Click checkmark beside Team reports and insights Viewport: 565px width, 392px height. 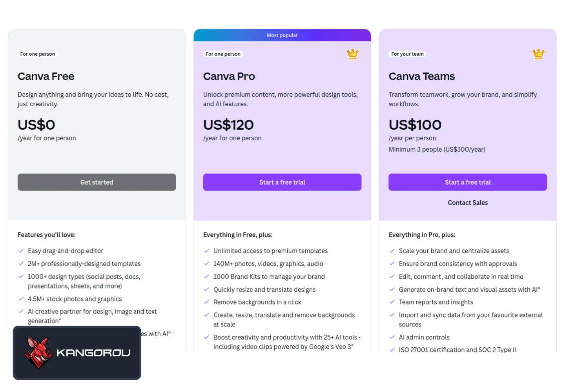click(392, 302)
